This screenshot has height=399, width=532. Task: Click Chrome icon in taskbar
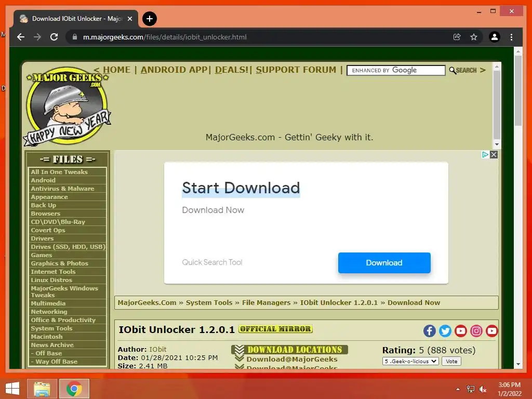pos(74,389)
